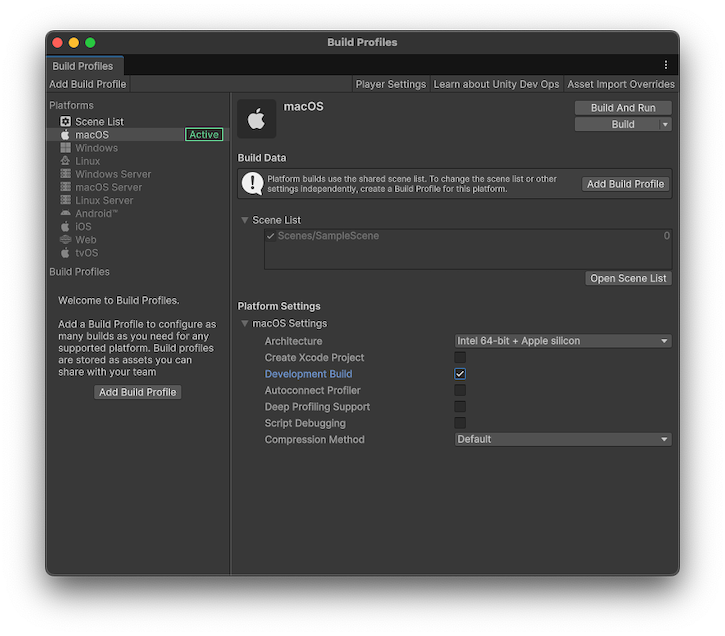Click the Scene List icon in Platforms
Viewport: 725px width, 636px height.
coord(66,122)
